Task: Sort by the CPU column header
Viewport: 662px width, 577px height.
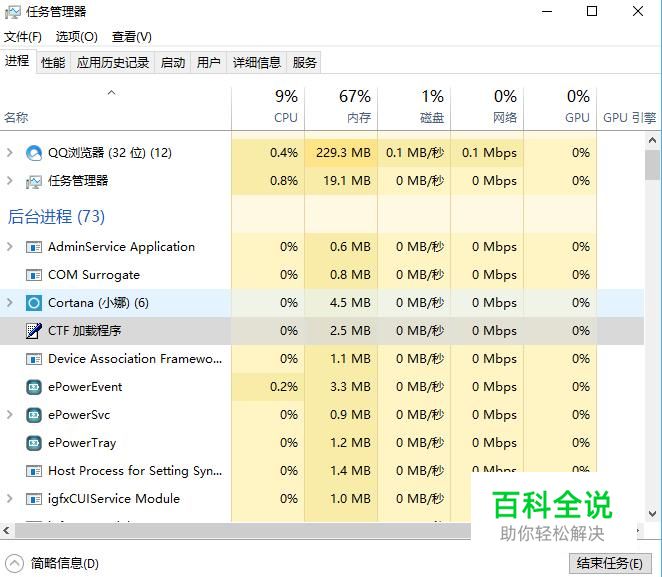Action: (x=268, y=109)
